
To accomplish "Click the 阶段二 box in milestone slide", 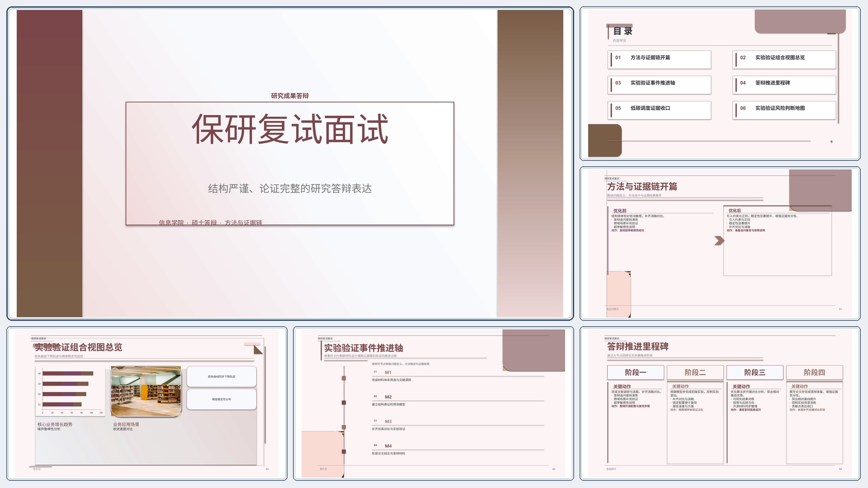I will coord(695,372).
